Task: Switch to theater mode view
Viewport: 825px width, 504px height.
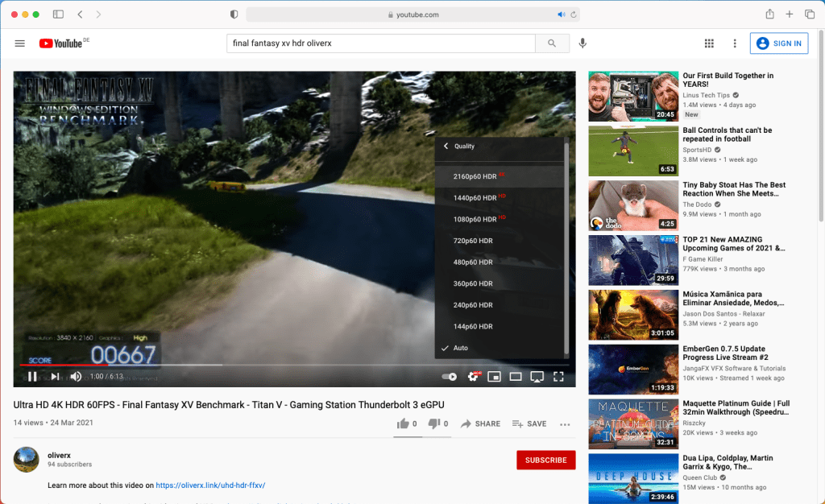Action: (x=516, y=376)
